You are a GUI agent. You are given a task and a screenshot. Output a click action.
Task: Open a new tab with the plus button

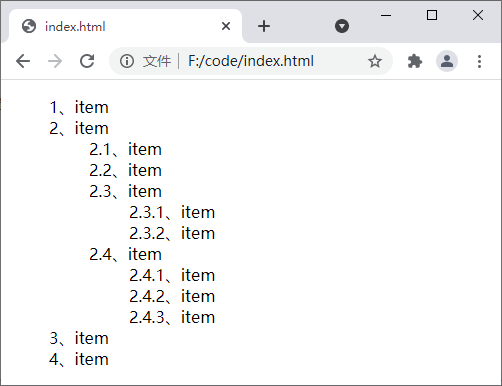click(x=264, y=26)
